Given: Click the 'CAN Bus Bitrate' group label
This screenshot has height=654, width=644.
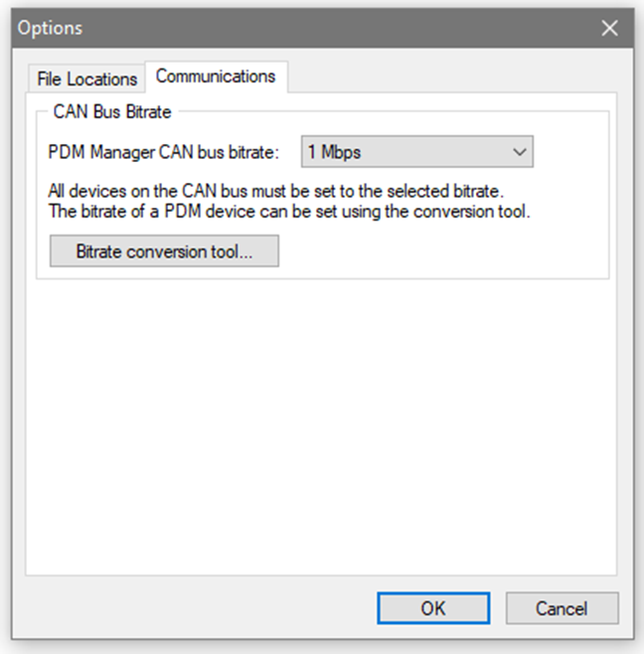Looking at the screenshot, I should point(111,111).
